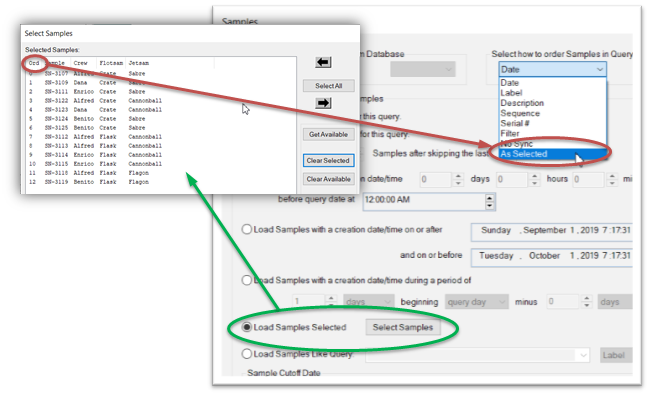Click the Clear Selected button

point(328,160)
